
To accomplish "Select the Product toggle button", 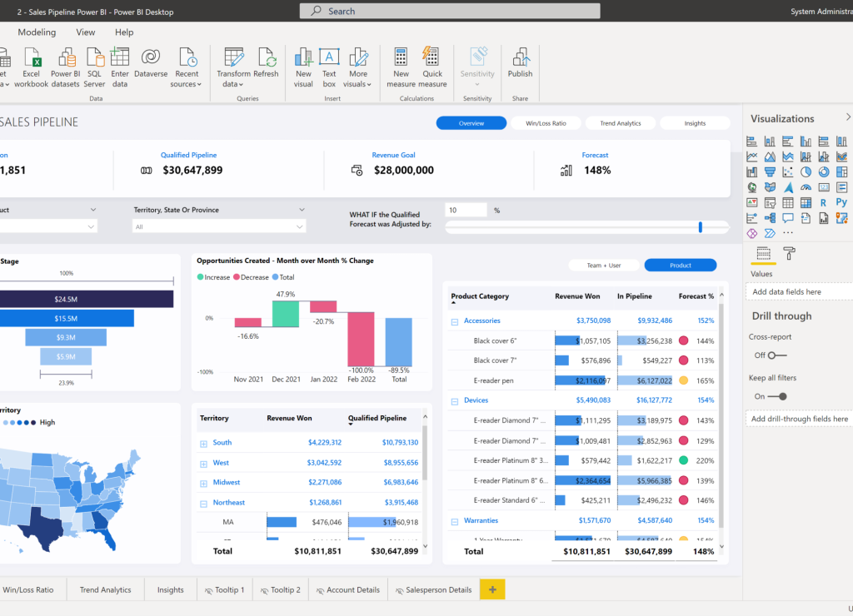I will coord(681,266).
